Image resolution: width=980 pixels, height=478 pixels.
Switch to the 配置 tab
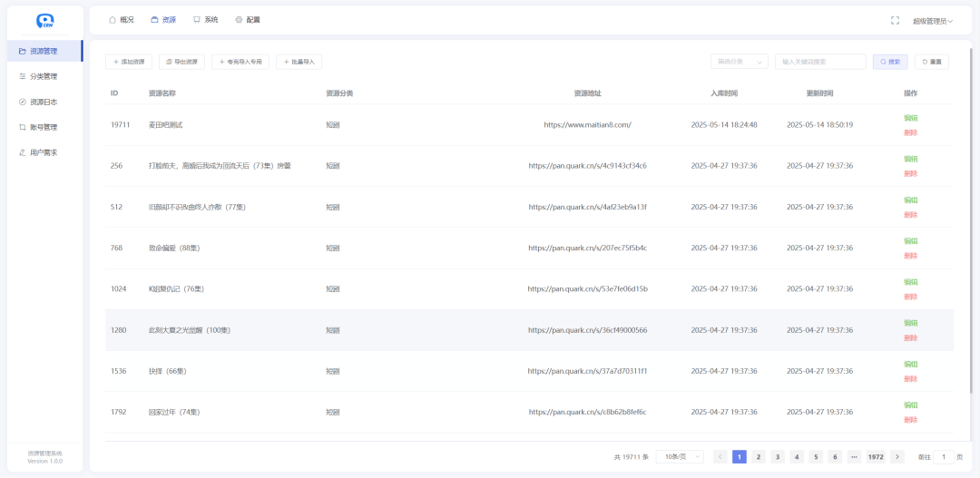pos(248,20)
